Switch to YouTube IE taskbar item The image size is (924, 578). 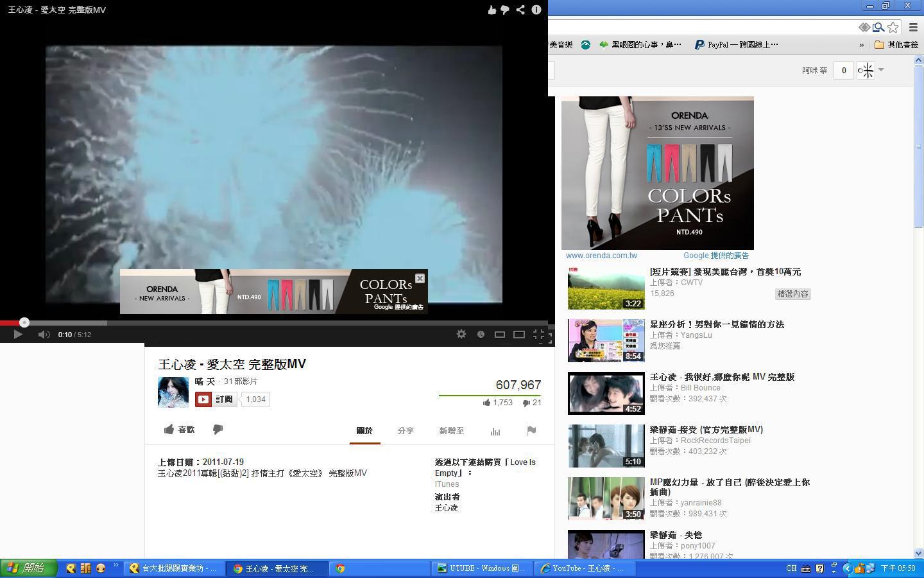click(x=584, y=568)
